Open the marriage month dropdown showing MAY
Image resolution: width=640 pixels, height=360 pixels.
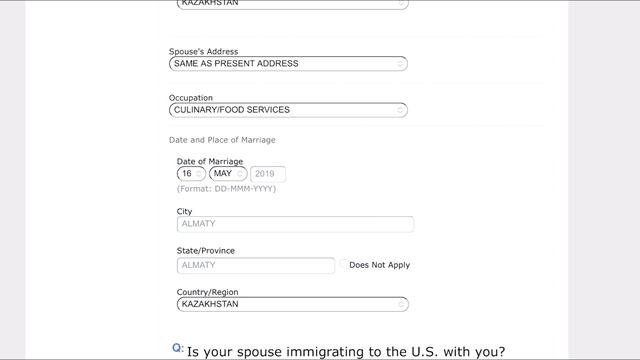pos(228,174)
